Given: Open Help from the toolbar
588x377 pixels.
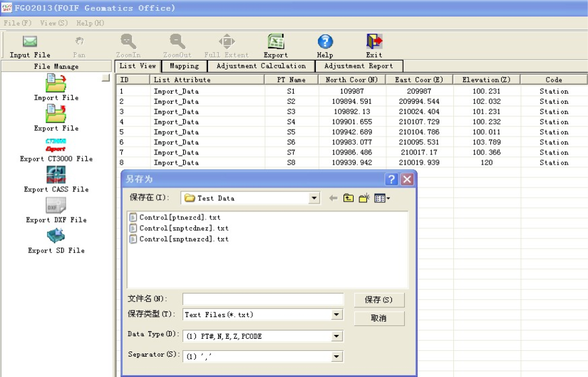Looking at the screenshot, I should (x=325, y=42).
